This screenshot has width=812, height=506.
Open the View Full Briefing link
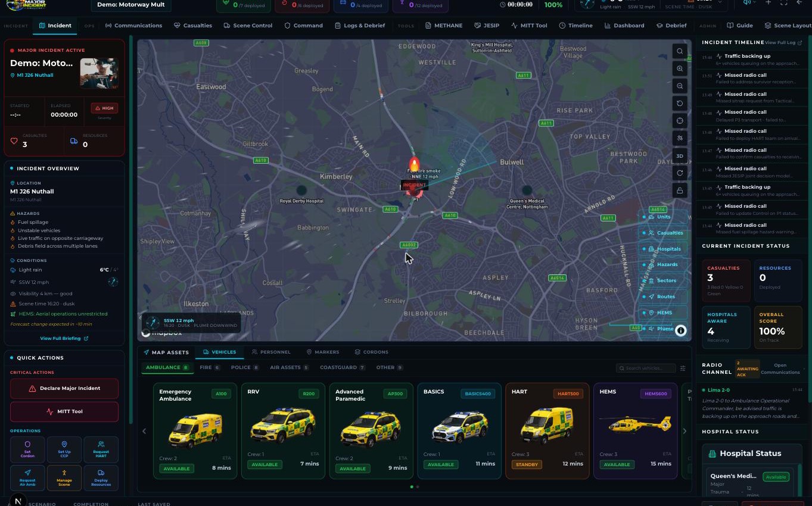(x=64, y=338)
